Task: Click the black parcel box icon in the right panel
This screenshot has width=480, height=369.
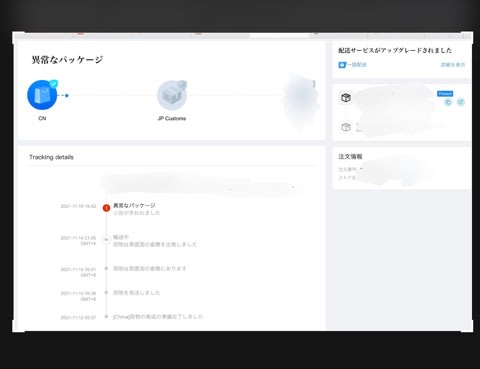Action: pos(346,98)
